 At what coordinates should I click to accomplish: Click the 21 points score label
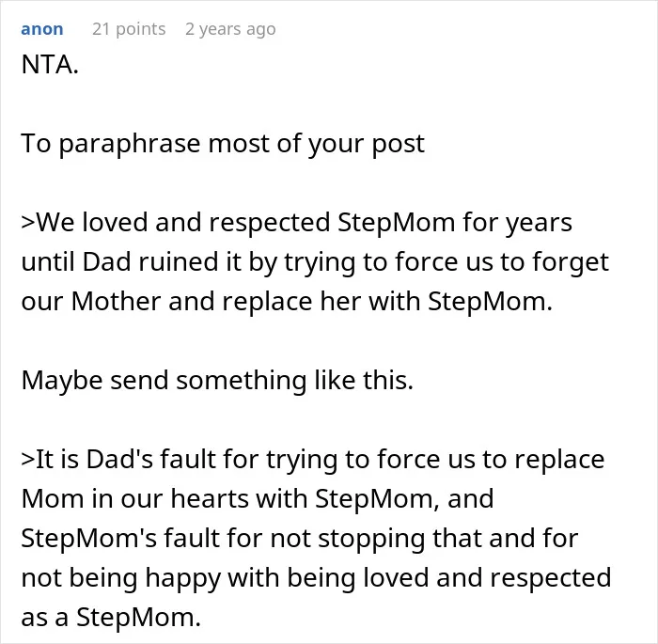129,29
